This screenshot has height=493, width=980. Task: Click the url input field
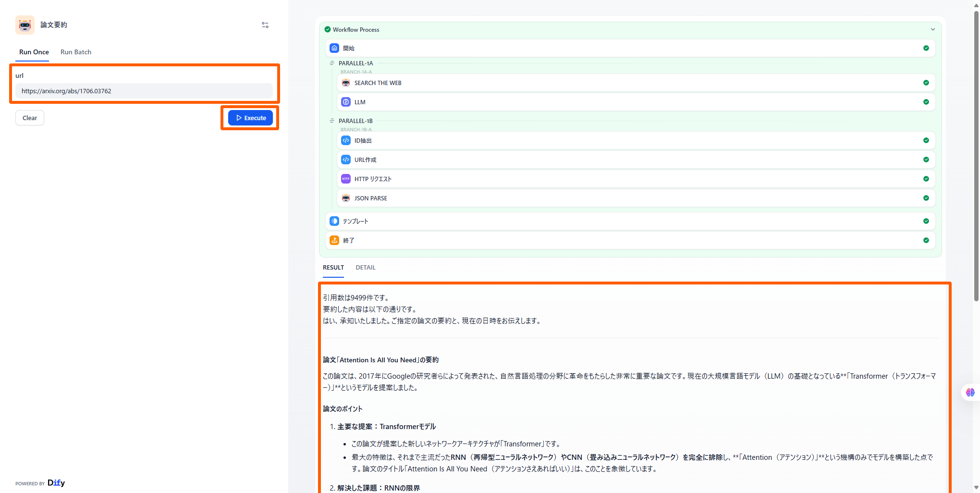click(x=144, y=91)
